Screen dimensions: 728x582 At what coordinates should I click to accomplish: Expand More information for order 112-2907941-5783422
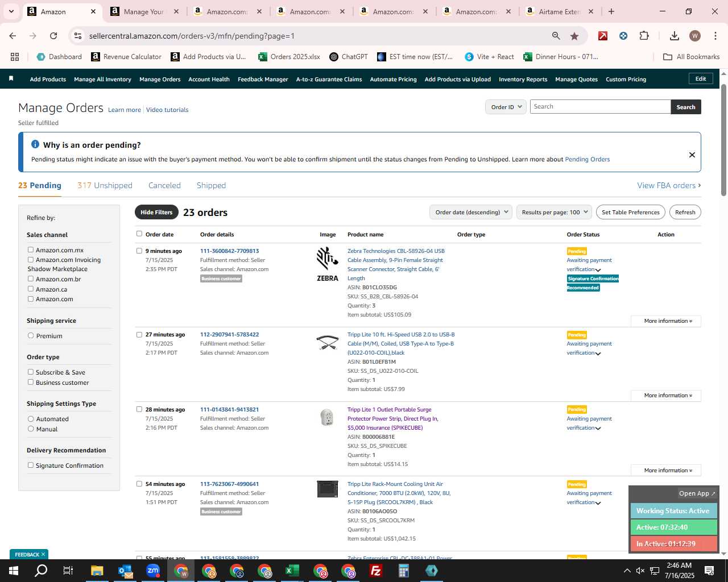pos(666,396)
